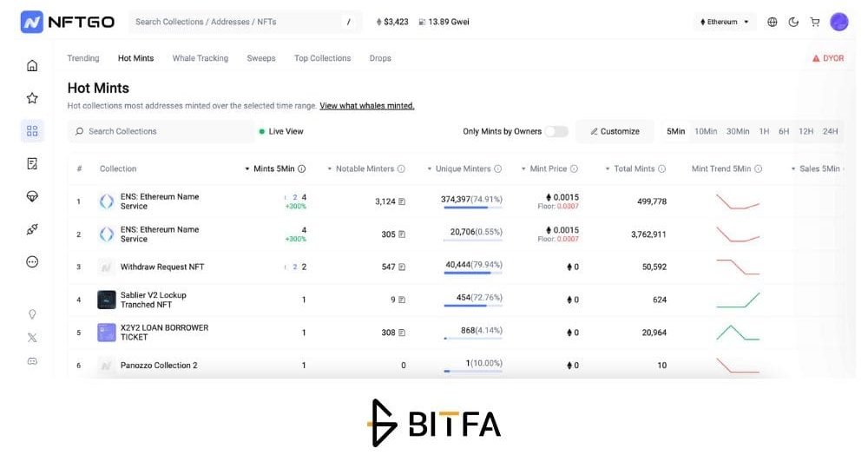
Task: Click the notable minters icon beside 547
Action: 402,267
